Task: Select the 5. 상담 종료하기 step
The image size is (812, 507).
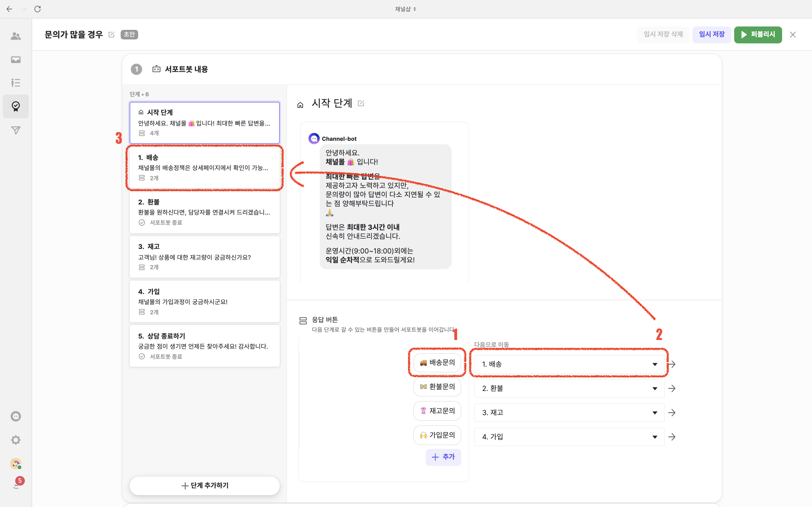Action: tap(204, 346)
